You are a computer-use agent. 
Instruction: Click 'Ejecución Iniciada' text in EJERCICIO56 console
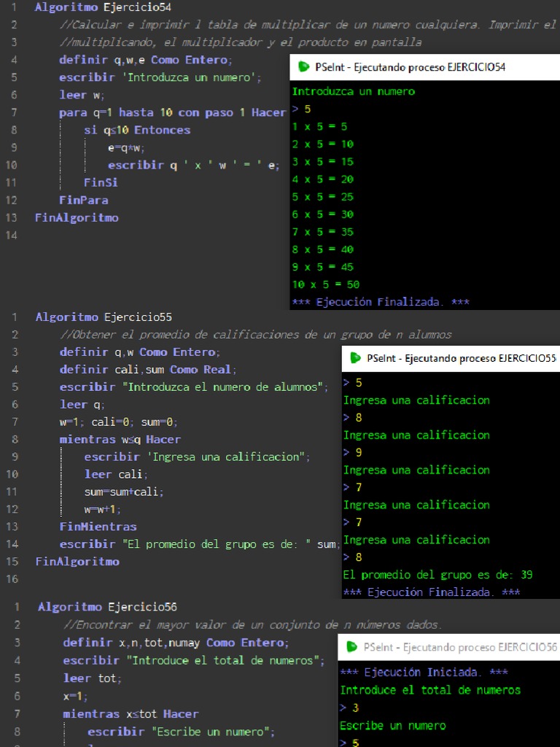coord(424,672)
